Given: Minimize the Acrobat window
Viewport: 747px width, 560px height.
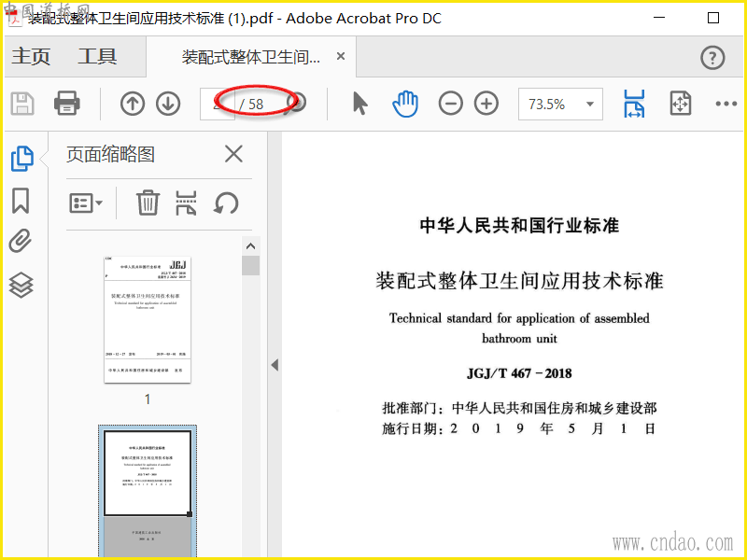Looking at the screenshot, I should pos(659,18).
